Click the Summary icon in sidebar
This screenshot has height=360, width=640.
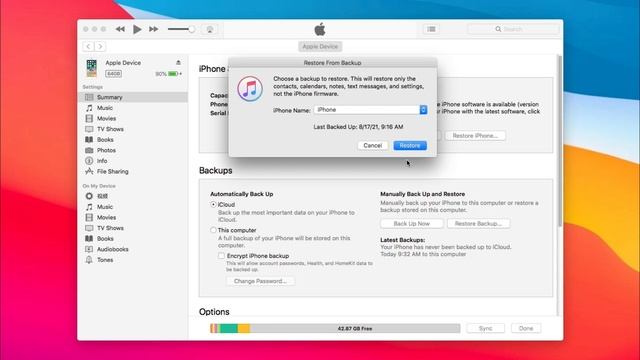[x=89, y=97]
